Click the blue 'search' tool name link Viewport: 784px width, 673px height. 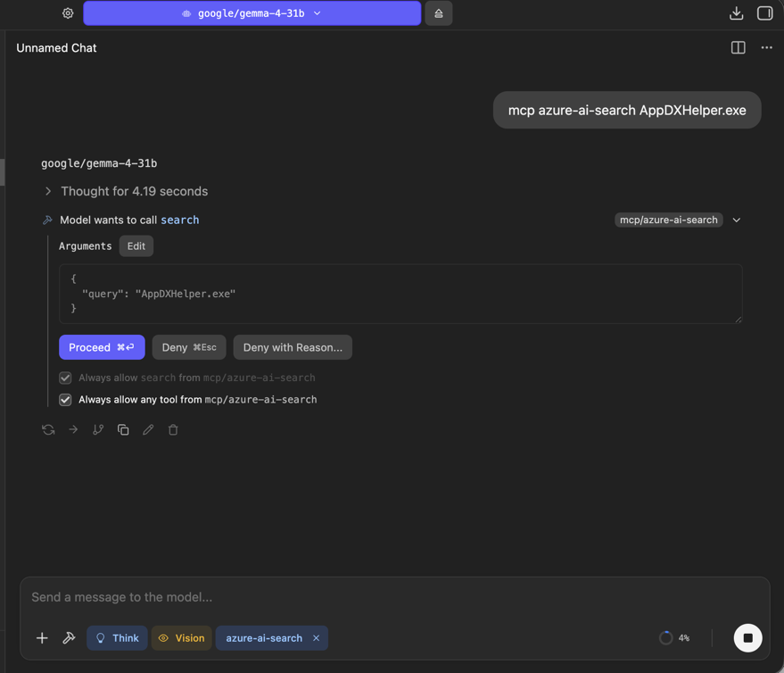click(179, 220)
